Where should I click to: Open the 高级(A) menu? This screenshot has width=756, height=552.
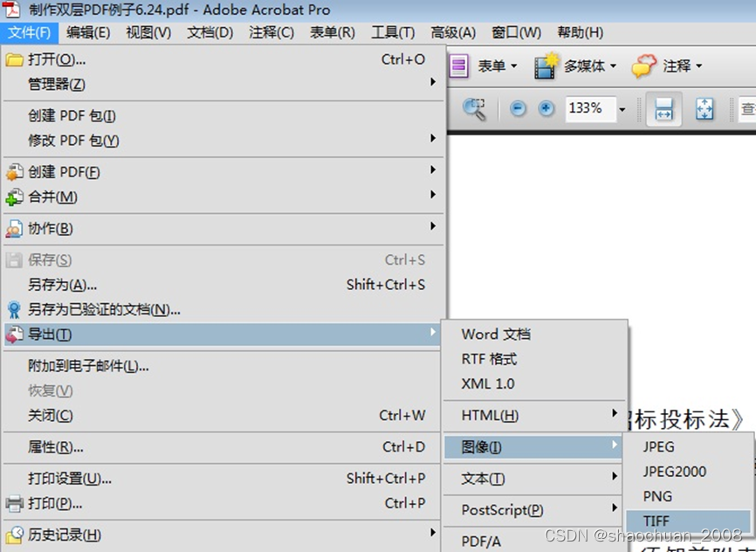(x=453, y=33)
